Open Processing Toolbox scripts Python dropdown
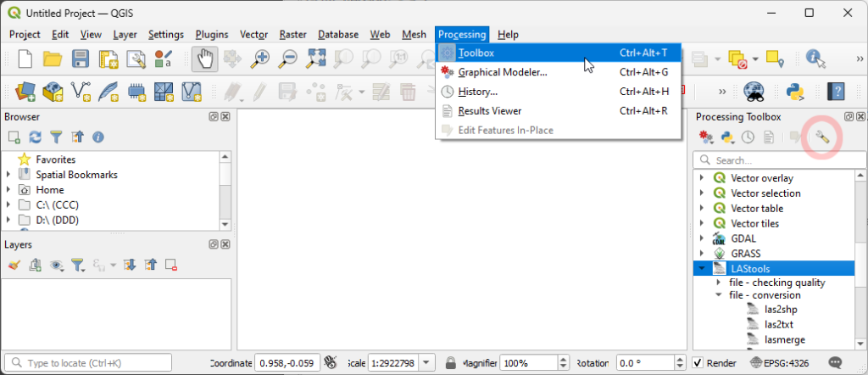This screenshot has height=375, width=868. 727,137
